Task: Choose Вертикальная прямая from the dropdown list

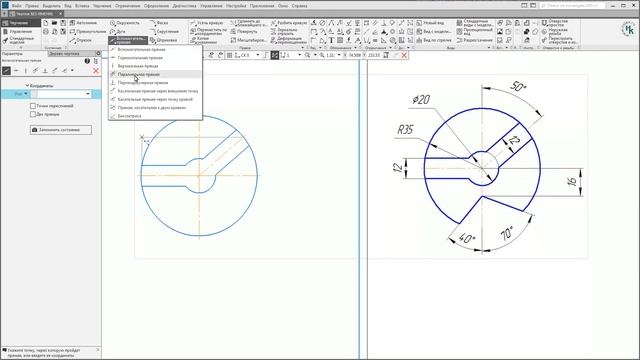Action: 155,66
